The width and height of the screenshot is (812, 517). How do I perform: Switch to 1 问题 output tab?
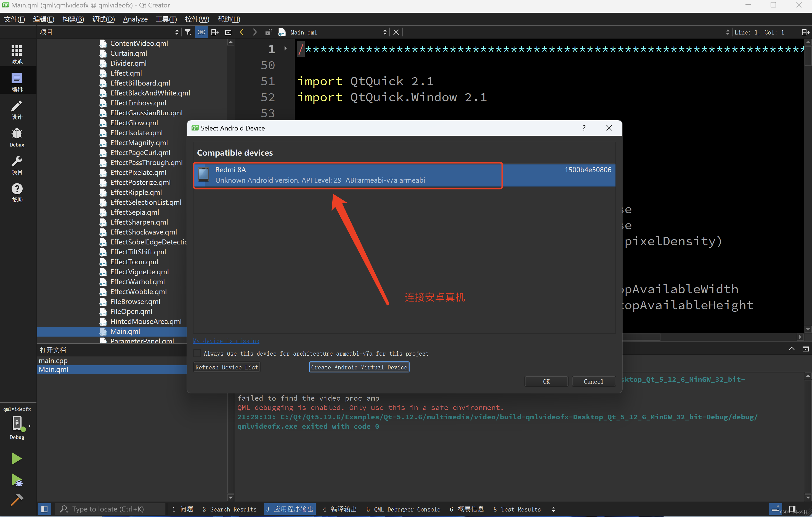[x=182, y=509]
